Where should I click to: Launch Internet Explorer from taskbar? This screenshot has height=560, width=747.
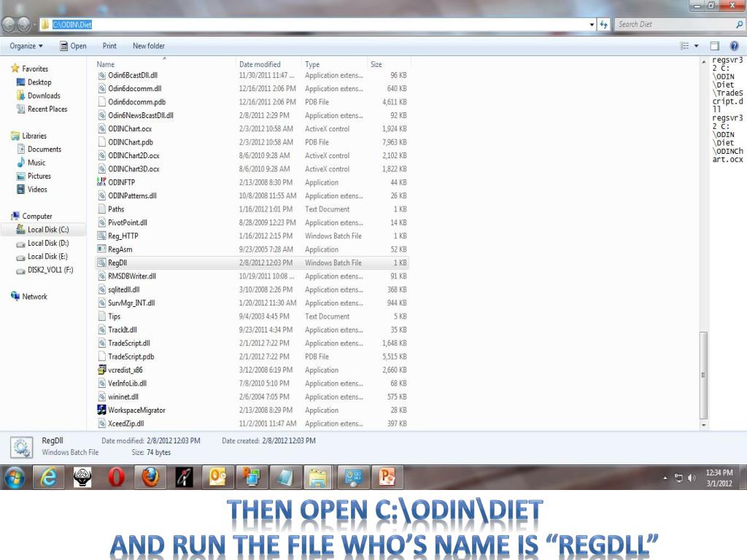pos(48,477)
